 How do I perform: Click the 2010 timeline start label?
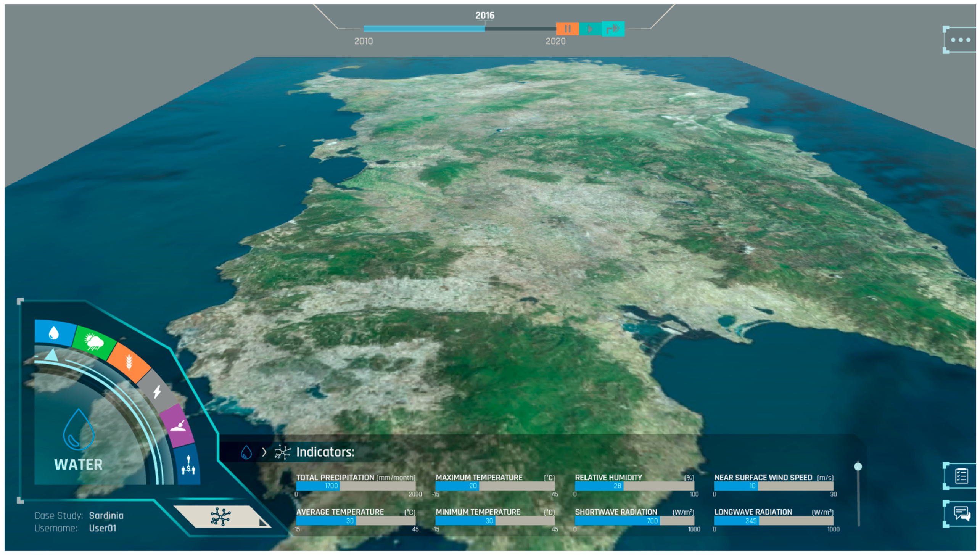(364, 41)
